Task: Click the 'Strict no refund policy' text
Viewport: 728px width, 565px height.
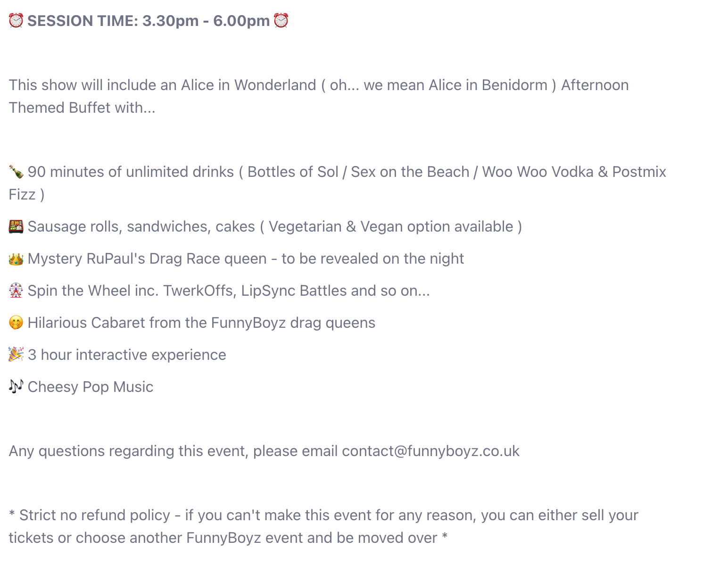Action: pyautogui.click(x=94, y=515)
